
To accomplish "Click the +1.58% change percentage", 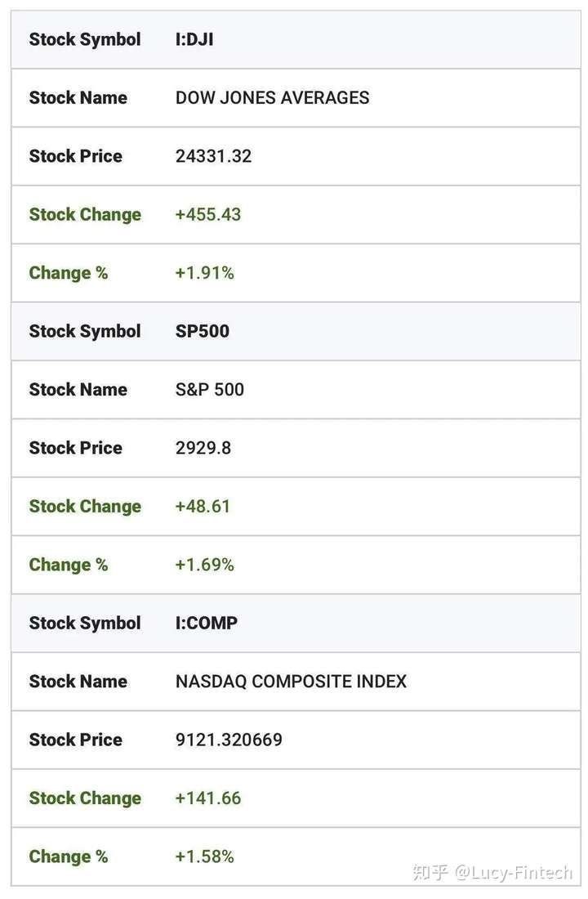I will 205,857.
